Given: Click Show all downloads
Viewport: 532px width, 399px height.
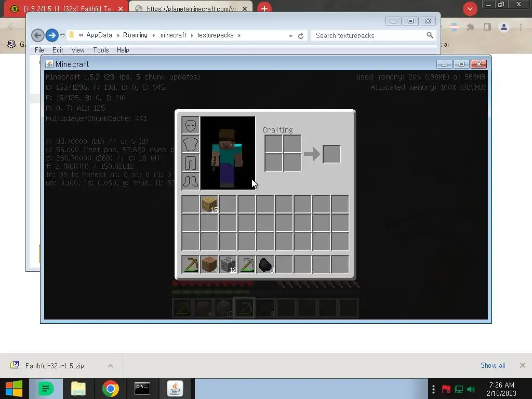Looking at the screenshot, I should tap(493, 365).
